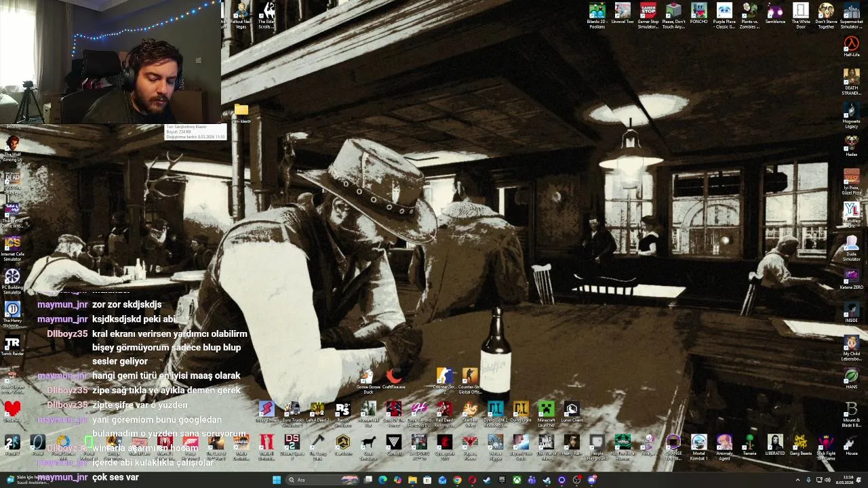
Task: Open the Half-Life desktop shortcut
Action: click(852, 47)
